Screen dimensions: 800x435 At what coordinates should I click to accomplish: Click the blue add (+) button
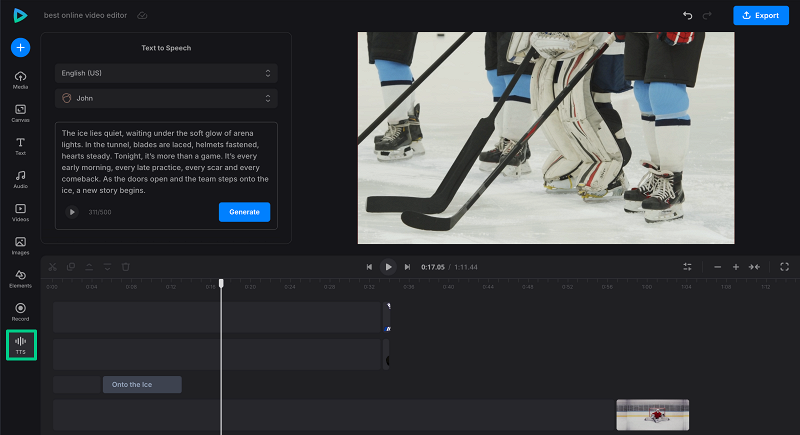click(20, 47)
